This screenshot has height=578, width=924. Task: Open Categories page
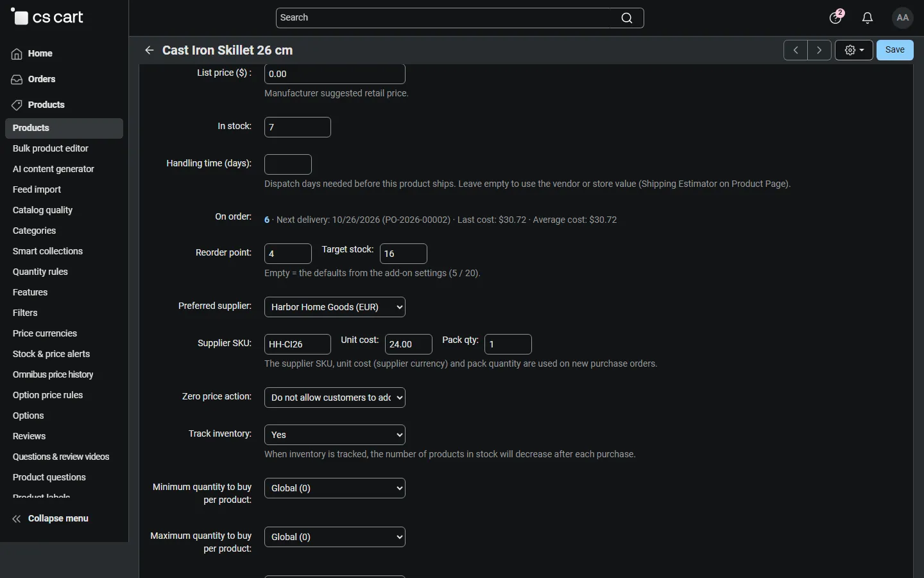[34, 231]
